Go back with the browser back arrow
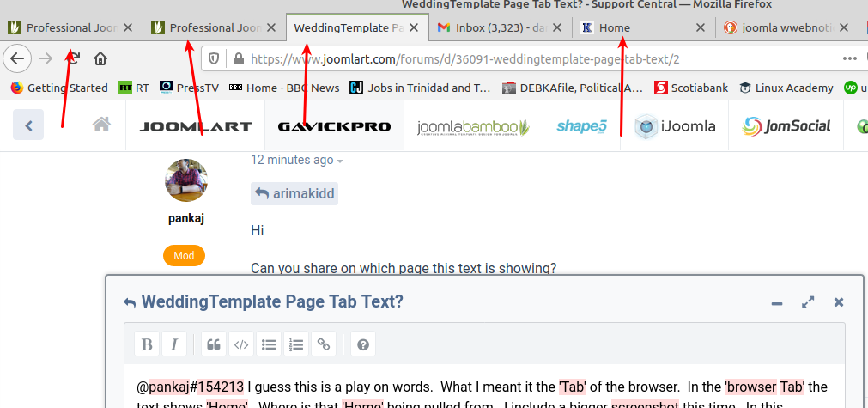Viewport: 868px width, 408px height. coord(17,58)
